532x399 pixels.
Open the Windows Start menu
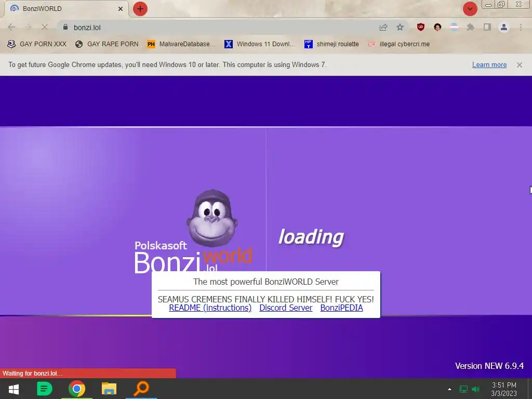(14, 389)
